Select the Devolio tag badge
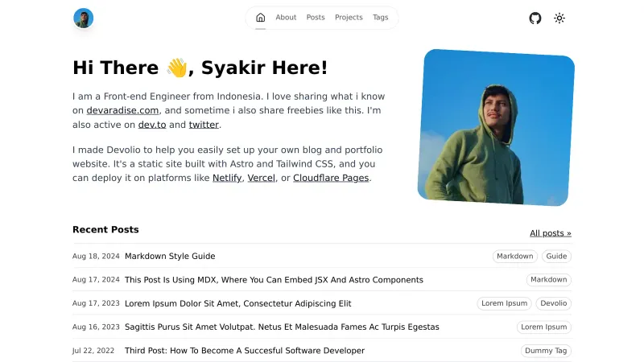Image resolution: width=644 pixels, height=362 pixels. click(x=553, y=303)
